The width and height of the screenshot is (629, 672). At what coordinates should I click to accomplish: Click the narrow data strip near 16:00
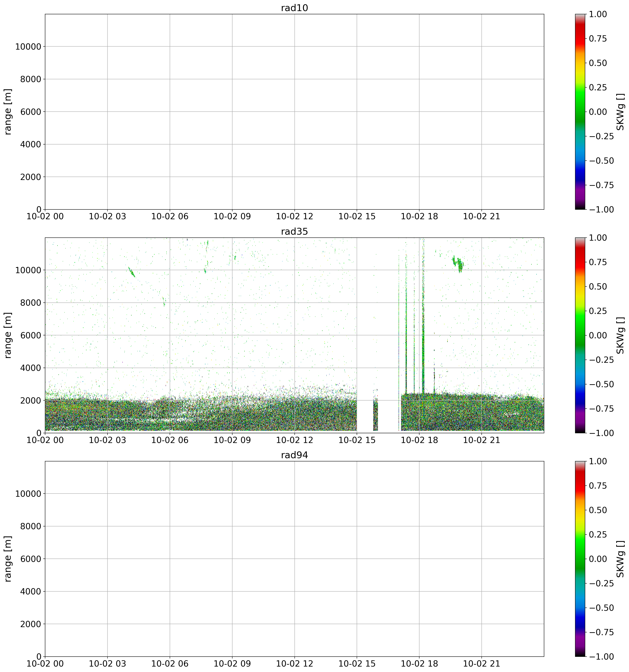click(375, 416)
